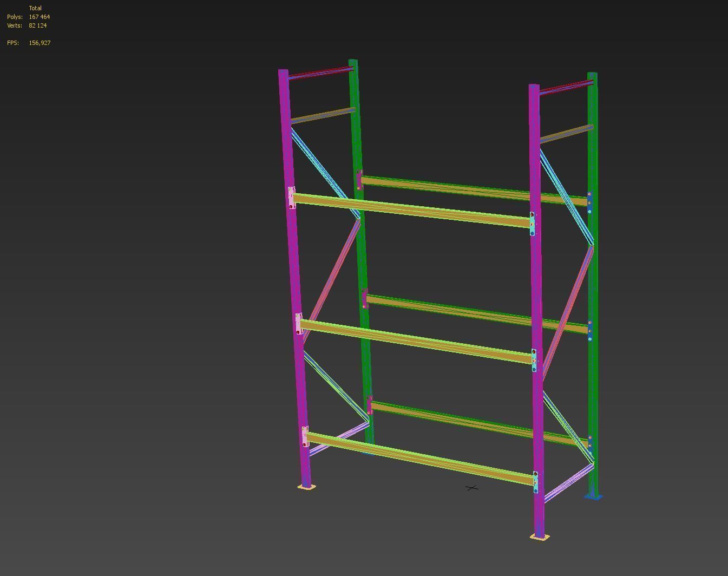Select the purple bottom brace on right frame

pos(568,482)
